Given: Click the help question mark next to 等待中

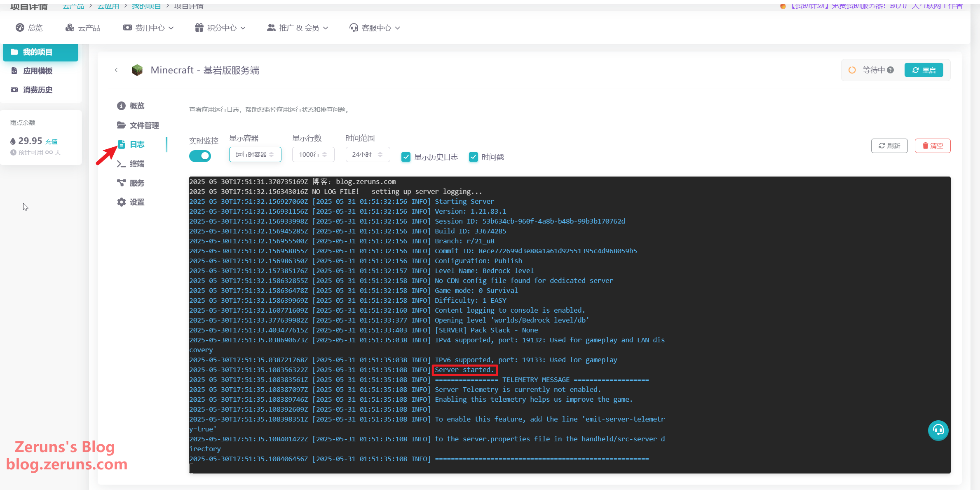Looking at the screenshot, I should [891, 70].
